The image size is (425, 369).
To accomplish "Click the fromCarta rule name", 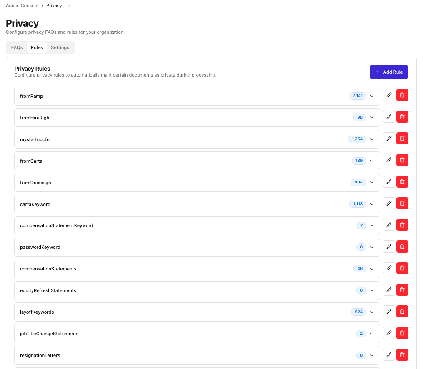I will (x=31, y=161).
